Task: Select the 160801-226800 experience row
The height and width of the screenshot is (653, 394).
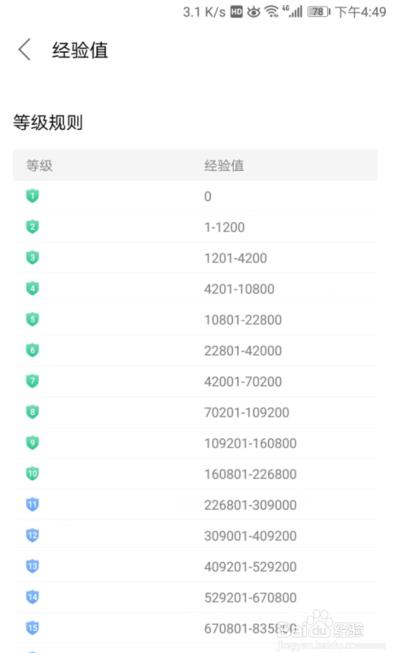Action: [x=197, y=474]
